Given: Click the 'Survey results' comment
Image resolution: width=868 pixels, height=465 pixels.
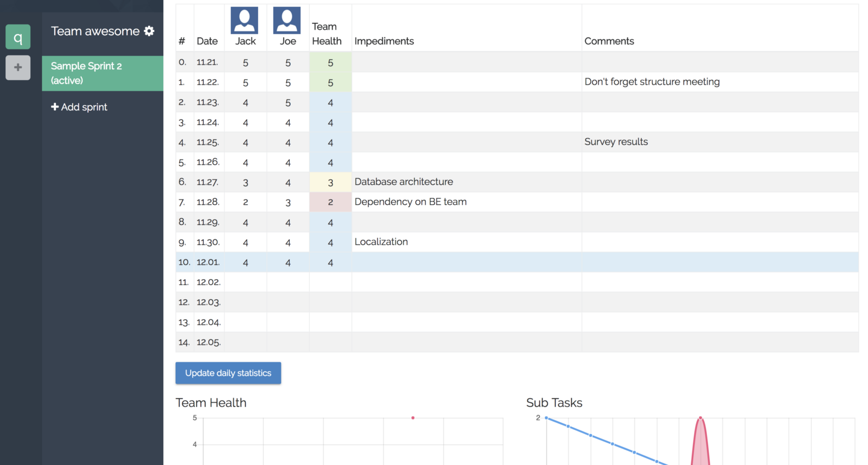Looking at the screenshot, I should pyautogui.click(x=616, y=142).
